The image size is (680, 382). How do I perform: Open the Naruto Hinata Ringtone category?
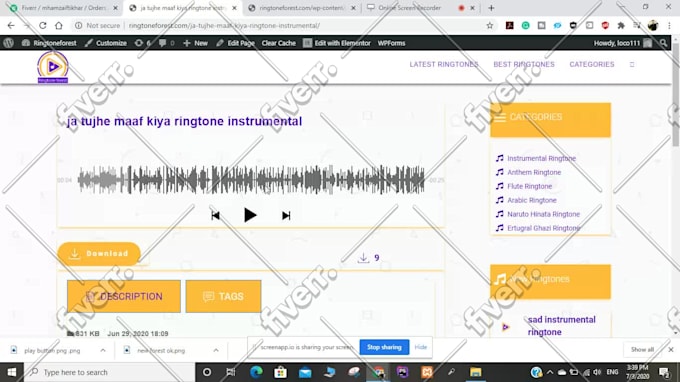[543, 214]
